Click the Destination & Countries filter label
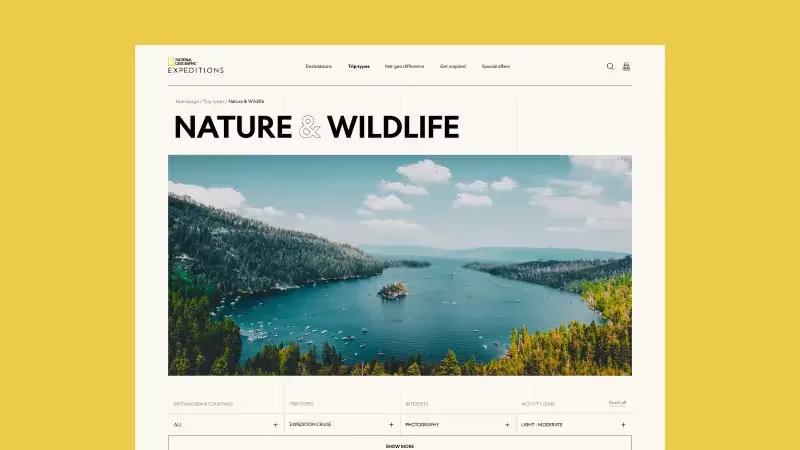 (203, 404)
